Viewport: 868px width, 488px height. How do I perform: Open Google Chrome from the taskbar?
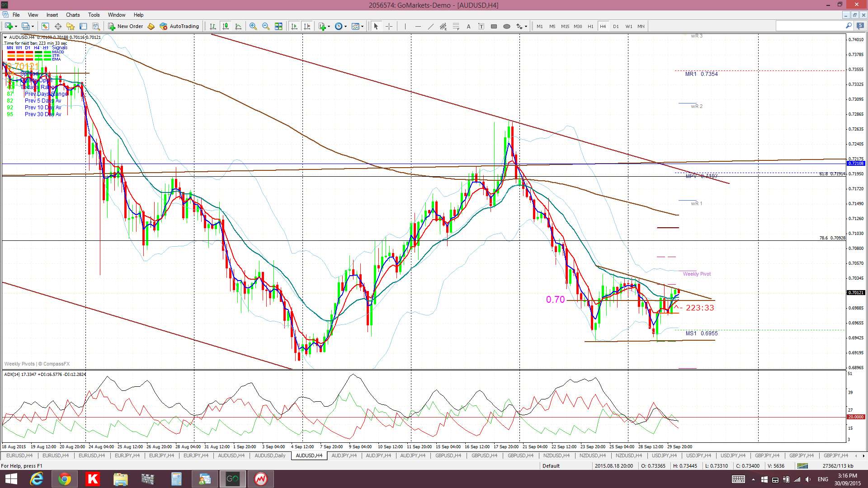click(x=64, y=479)
